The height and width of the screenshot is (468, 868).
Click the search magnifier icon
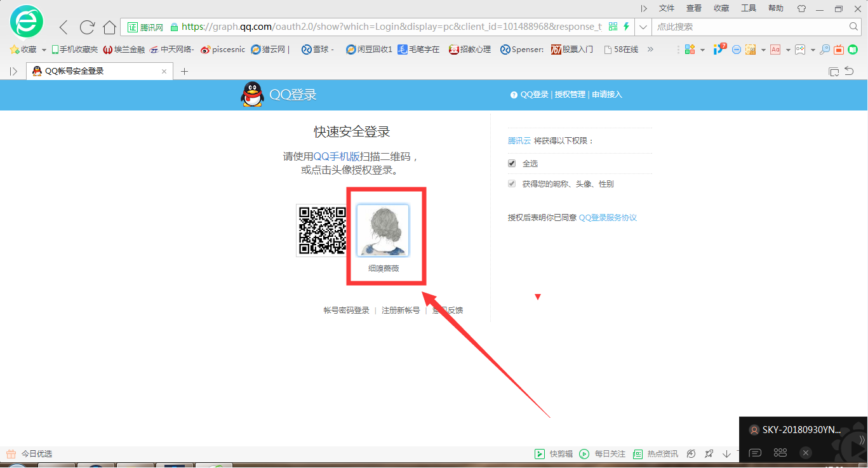click(x=854, y=27)
